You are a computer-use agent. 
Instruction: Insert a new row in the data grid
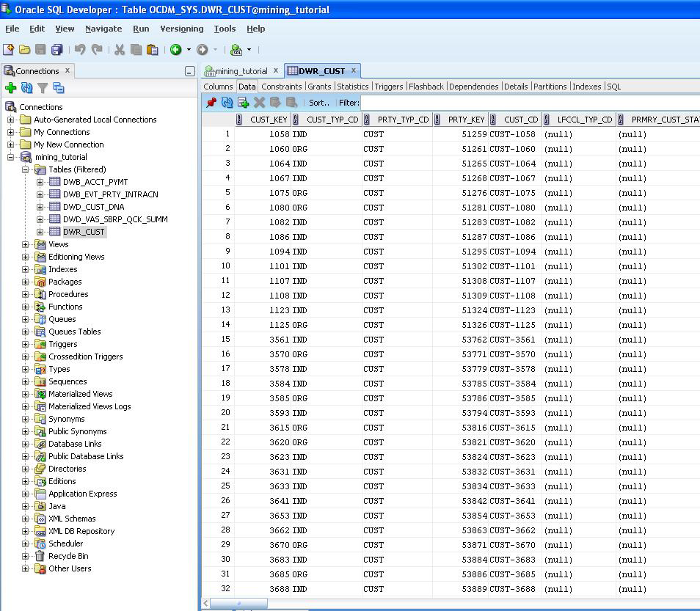pyautogui.click(x=244, y=103)
